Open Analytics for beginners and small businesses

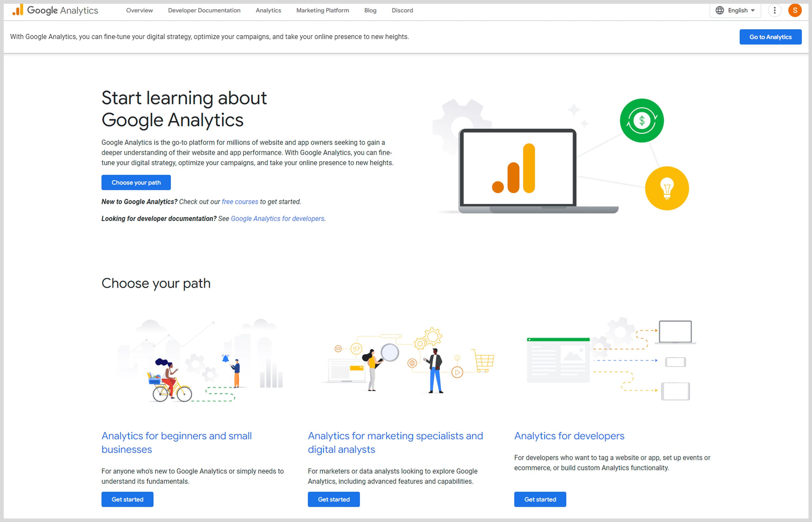click(176, 442)
